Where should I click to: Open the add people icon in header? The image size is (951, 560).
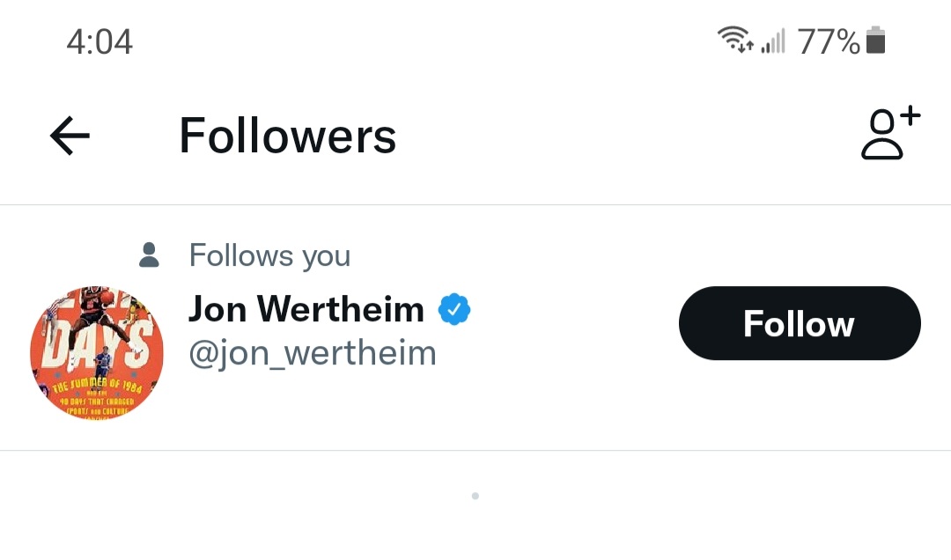(x=890, y=133)
